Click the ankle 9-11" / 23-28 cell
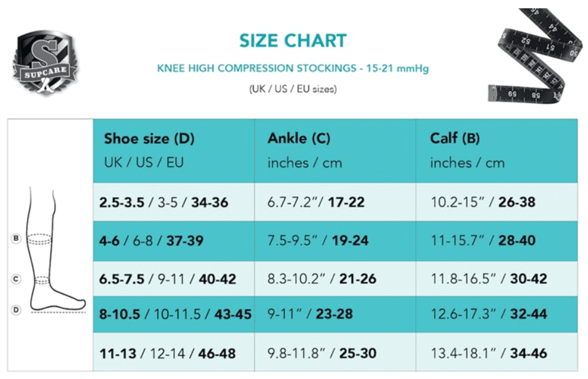The image size is (588, 379). pyautogui.click(x=335, y=314)
